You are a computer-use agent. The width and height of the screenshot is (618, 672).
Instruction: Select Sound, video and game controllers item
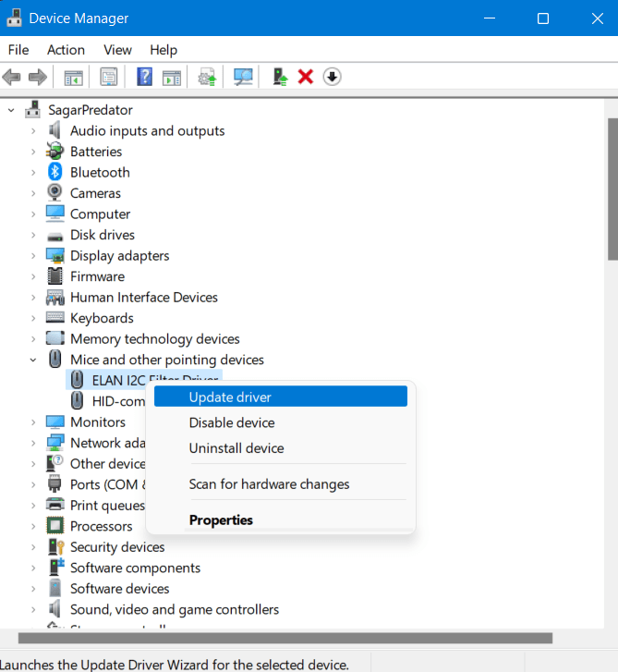click(x=174, y=609)
